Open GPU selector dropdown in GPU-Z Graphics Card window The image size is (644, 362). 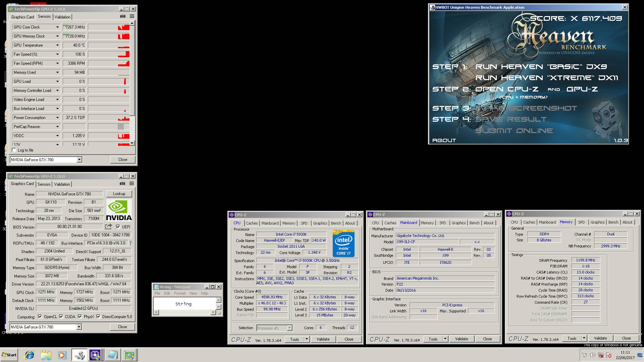click(x=79, y=327)
